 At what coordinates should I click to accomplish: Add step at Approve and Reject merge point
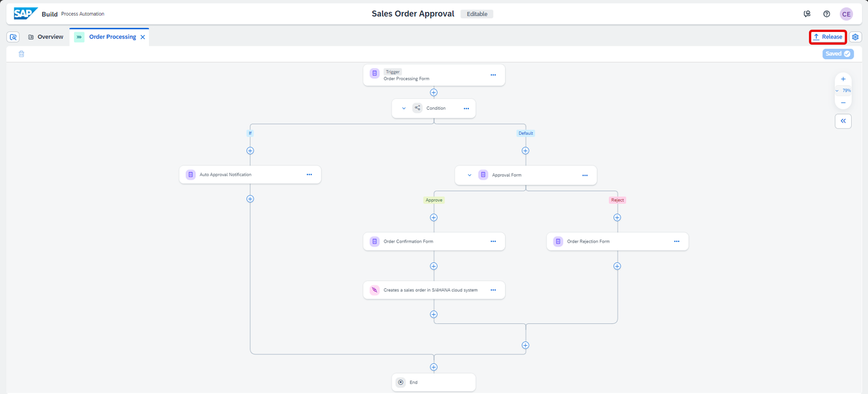[525, 345]
